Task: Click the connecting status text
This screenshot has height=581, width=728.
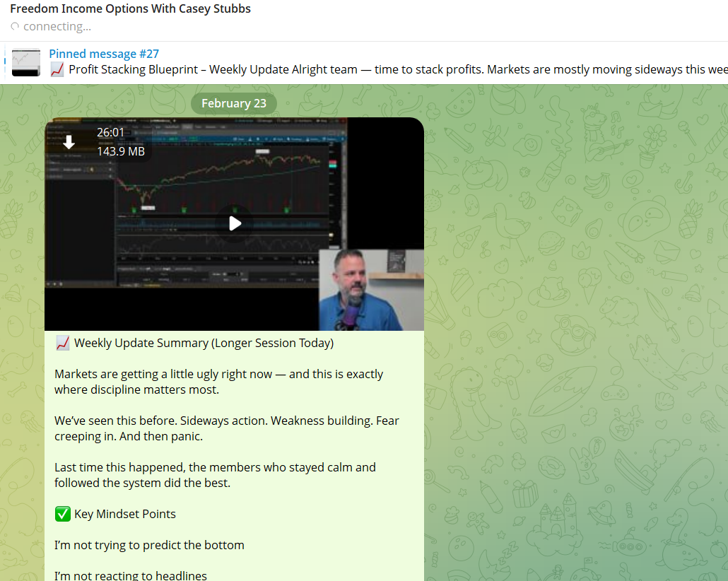Action: coord(57,27)
